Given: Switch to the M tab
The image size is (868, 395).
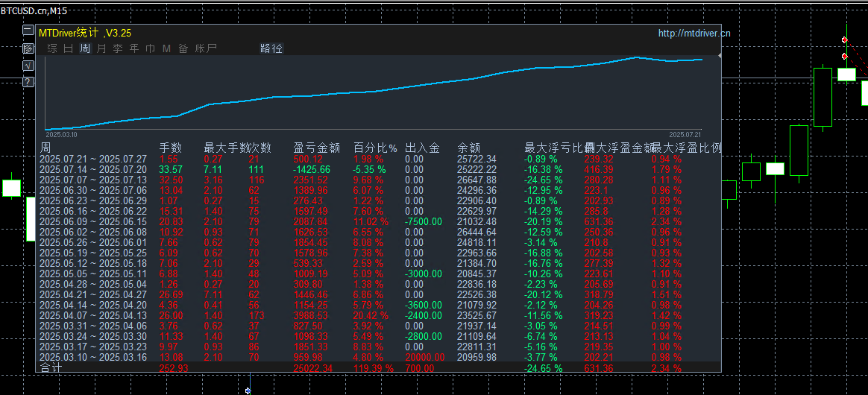Looking at the screenshot, I should tap(166, 48).
